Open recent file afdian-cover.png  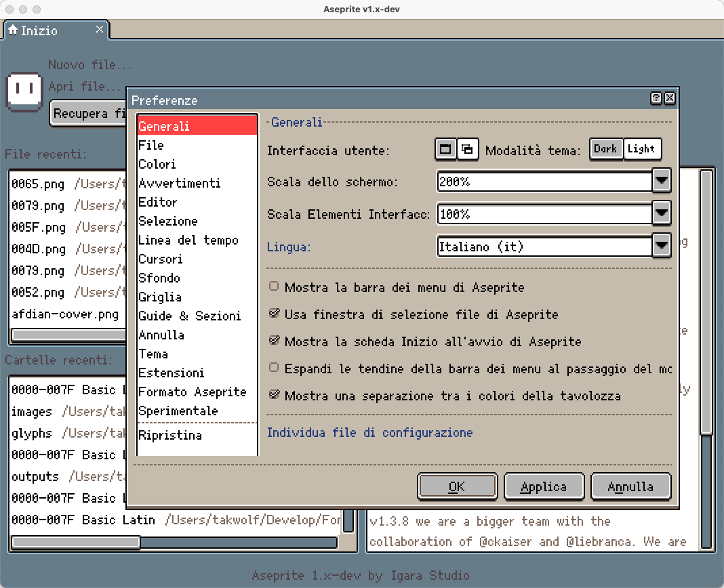(x=68, y=314)
